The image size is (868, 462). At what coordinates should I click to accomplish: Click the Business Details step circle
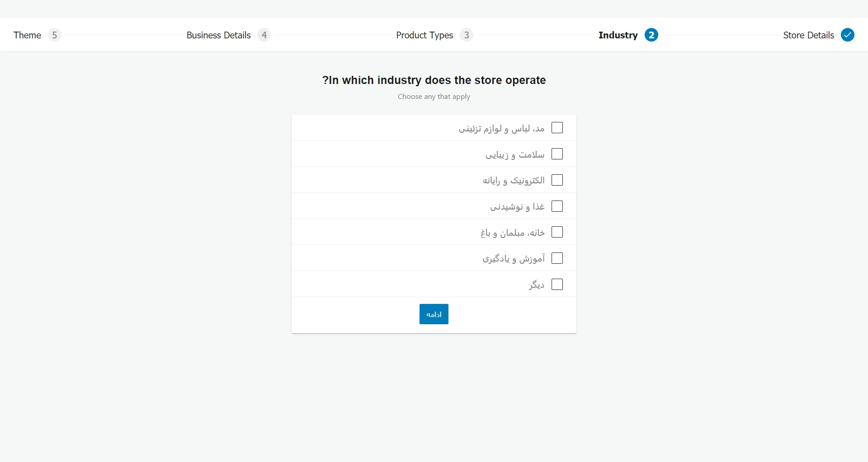click(264, 35)
